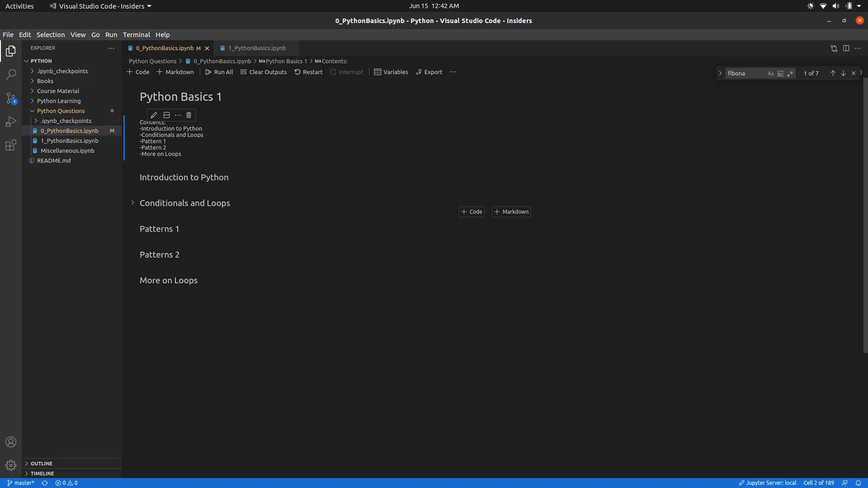Open the Terminal menu

(x=136, y=35)
